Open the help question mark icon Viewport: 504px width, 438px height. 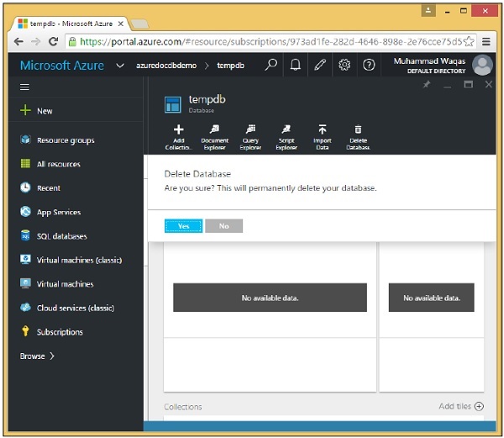[369, 65]
